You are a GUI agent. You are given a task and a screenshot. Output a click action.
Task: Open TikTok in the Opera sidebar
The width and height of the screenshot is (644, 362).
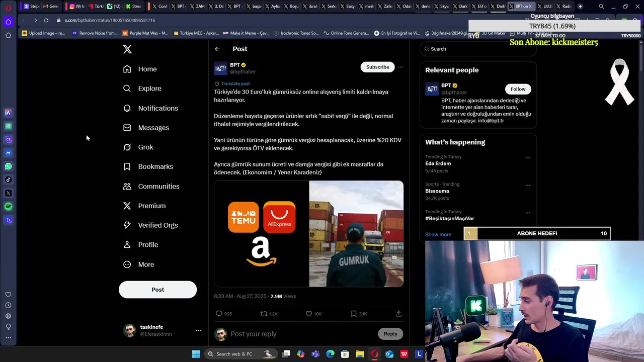pyautogui.click(x=8, y=179)
